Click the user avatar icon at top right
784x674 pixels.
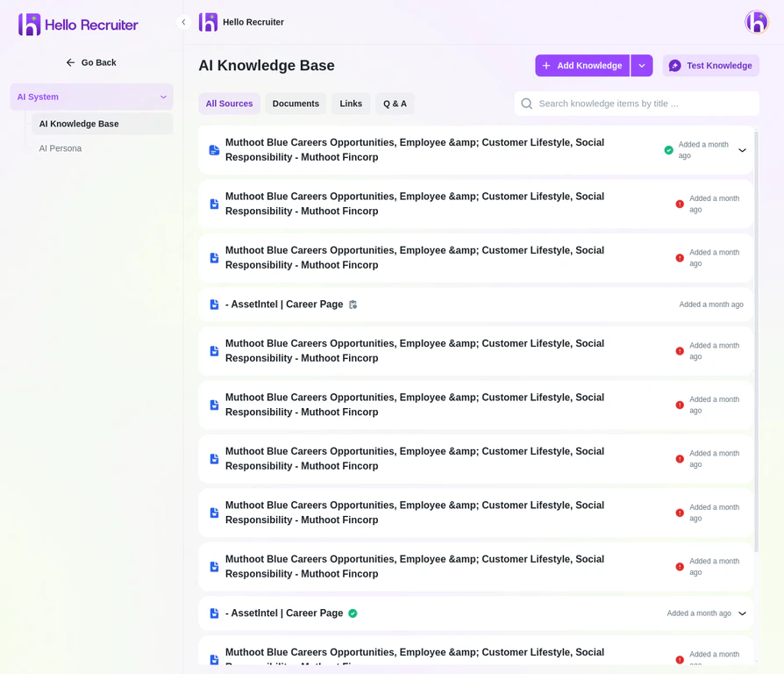pos(756,21)
